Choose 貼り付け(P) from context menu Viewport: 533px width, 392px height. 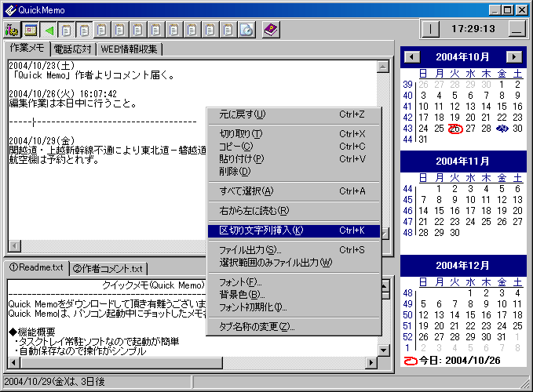pyautogui.click(x=294, y=159)
